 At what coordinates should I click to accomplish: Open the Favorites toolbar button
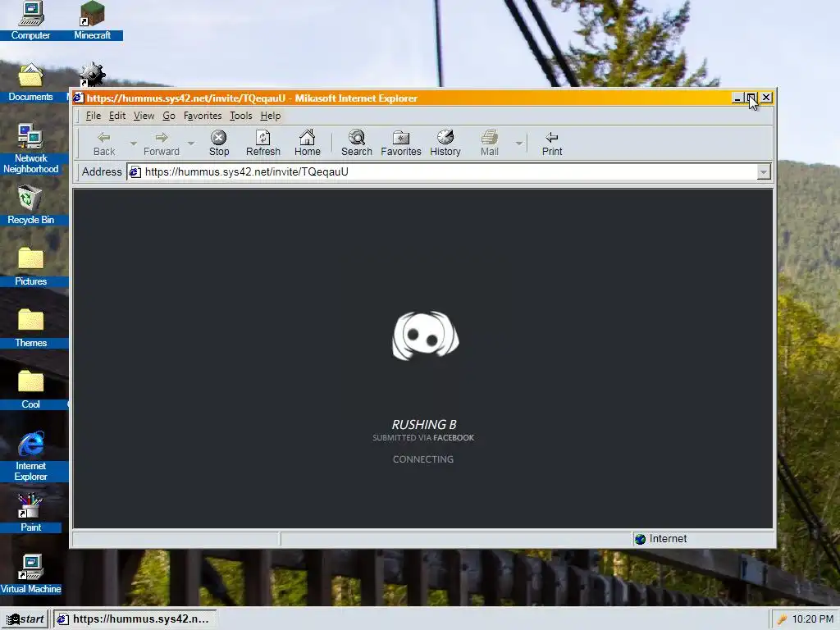pos(401,144)
